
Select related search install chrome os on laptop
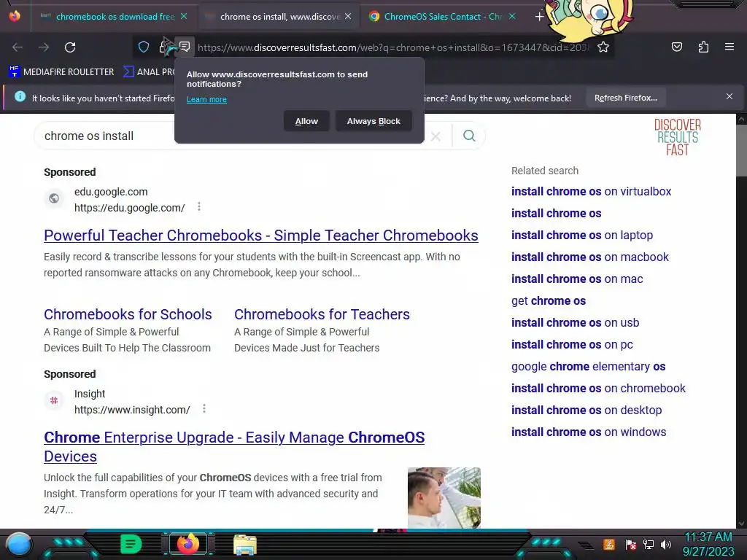pyautogui.click(x=581, y=236)
